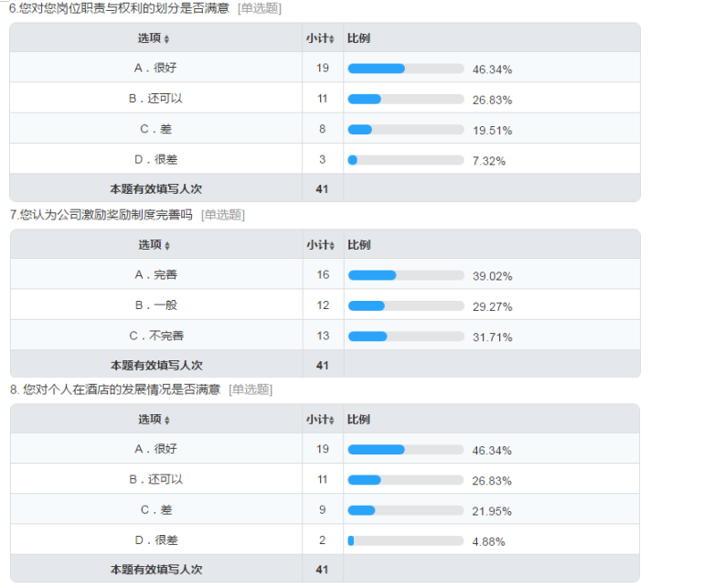Click the 46.34% progress bar in question 6
Viewport: 703px width, 588px height.
(406, 69)
